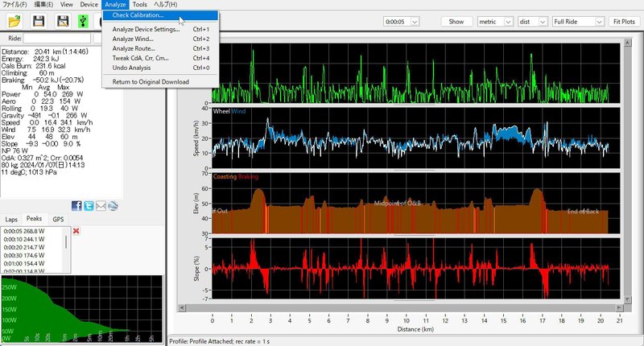This screenshot has width=644, height=346.
Task: Click the Show button
Action: tap(456, 22)
